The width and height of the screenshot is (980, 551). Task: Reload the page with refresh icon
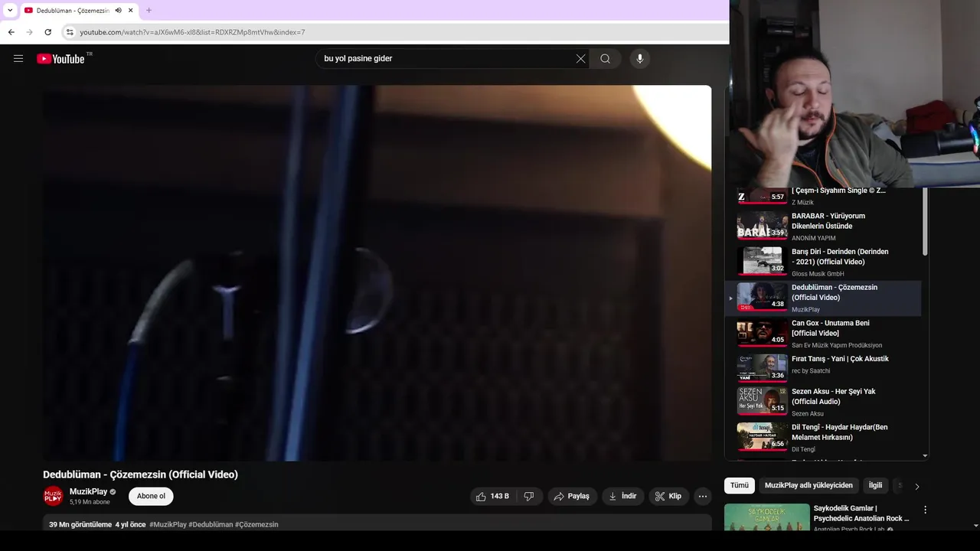click(47, 32)
